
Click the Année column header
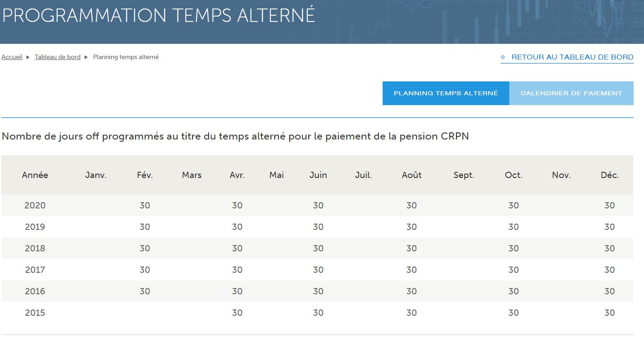pos(35,175)
